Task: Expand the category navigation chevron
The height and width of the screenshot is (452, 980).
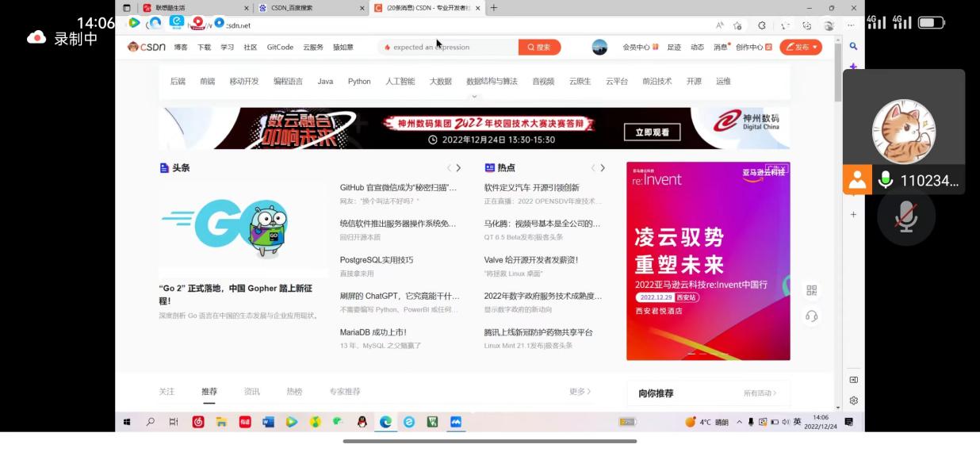Action: click(474, 97)
